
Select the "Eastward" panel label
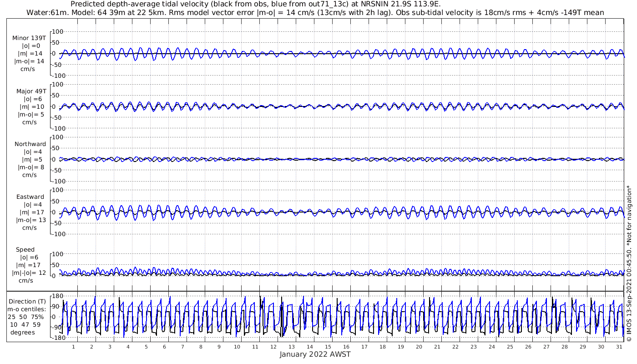tap(30, 197)
